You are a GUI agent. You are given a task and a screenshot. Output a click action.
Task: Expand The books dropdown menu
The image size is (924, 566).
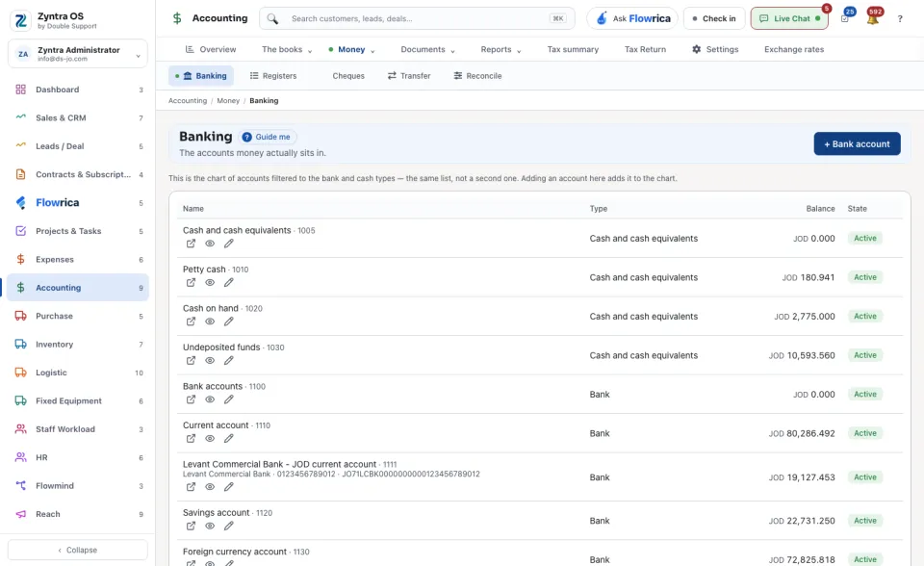click(x=287, y=49)
